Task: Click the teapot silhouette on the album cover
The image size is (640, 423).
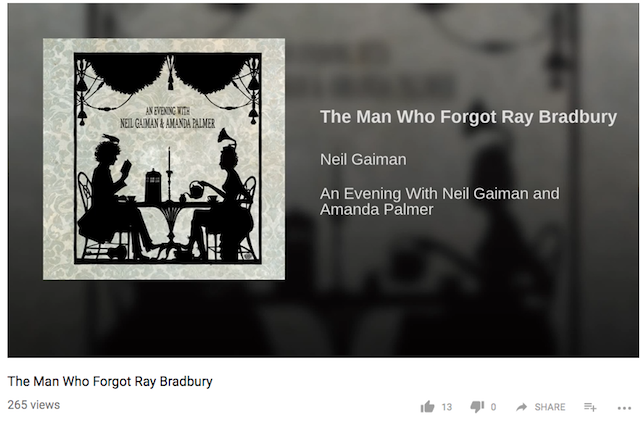Action: point(196,190)
